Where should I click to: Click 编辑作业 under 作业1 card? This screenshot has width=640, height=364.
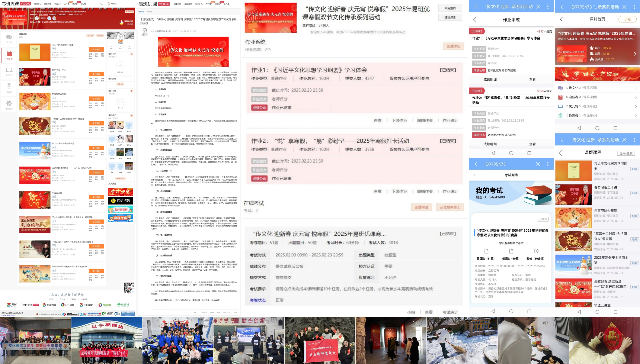[425, 120]
